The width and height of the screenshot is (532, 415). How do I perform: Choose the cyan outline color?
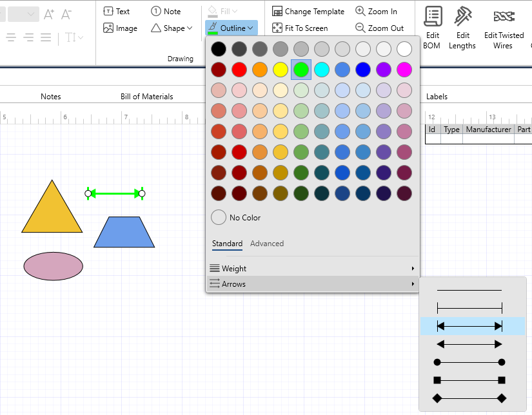coord(322,70)
